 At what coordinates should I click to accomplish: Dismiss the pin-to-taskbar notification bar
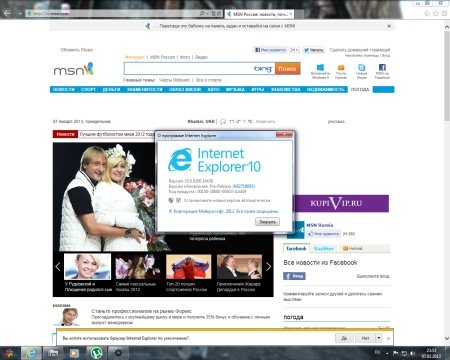pyautogui.click(x=389, y=26)
